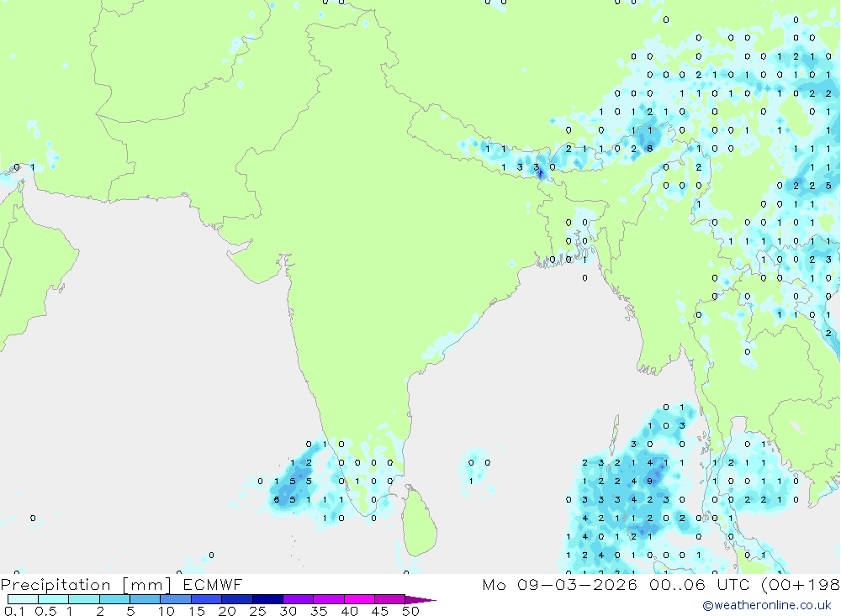Click the 25 to 30 mm dark-blue swatch

tap(267, 599)
